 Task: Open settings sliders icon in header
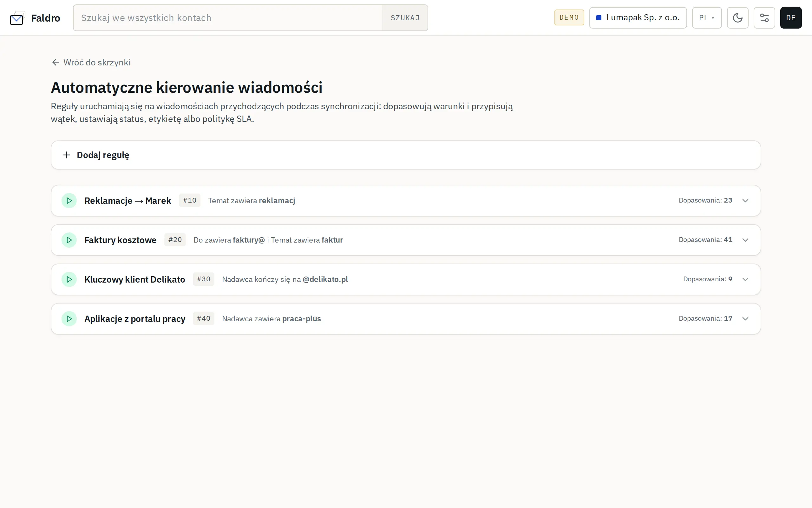764,18
